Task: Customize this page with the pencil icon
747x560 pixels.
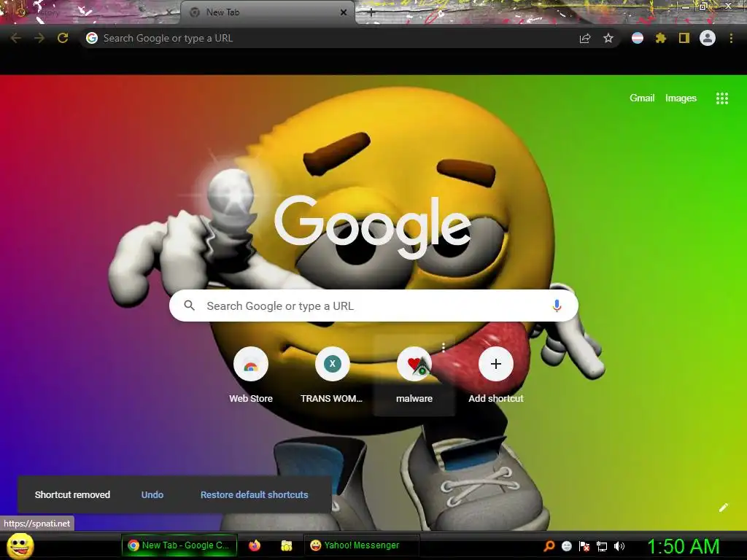Action: pyautogui.click(x=723, y=507)
